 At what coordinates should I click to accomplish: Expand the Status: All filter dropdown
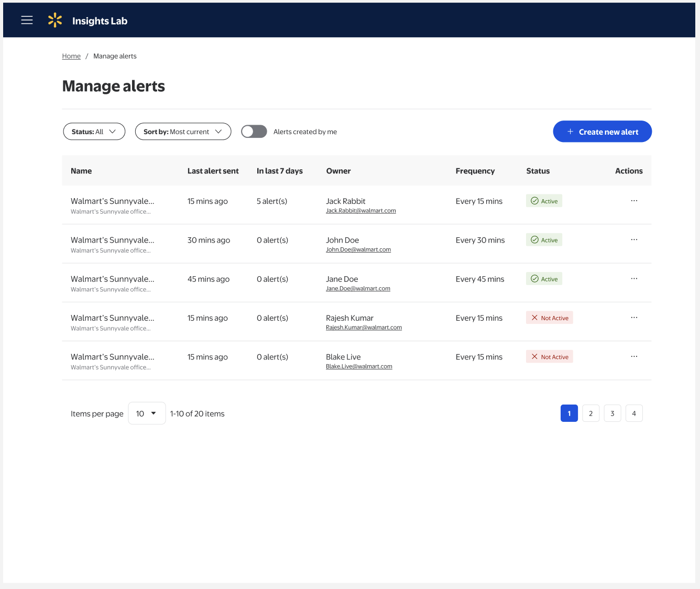(94, 132)
